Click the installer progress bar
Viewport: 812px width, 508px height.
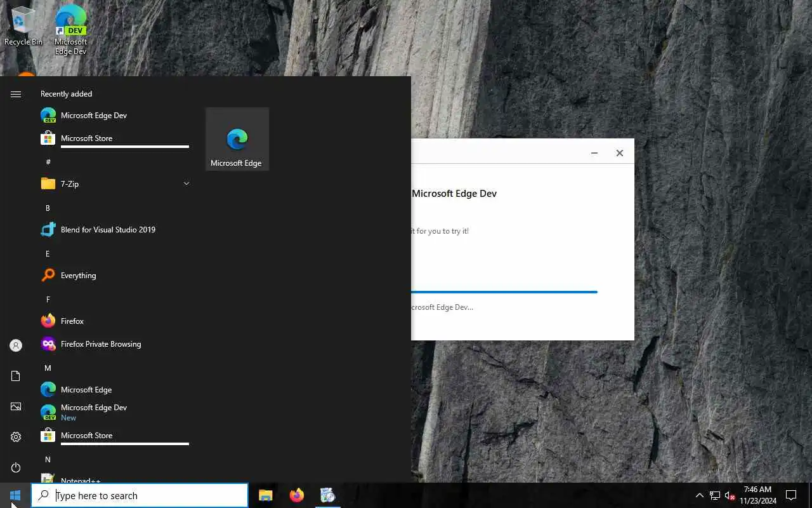504,292
